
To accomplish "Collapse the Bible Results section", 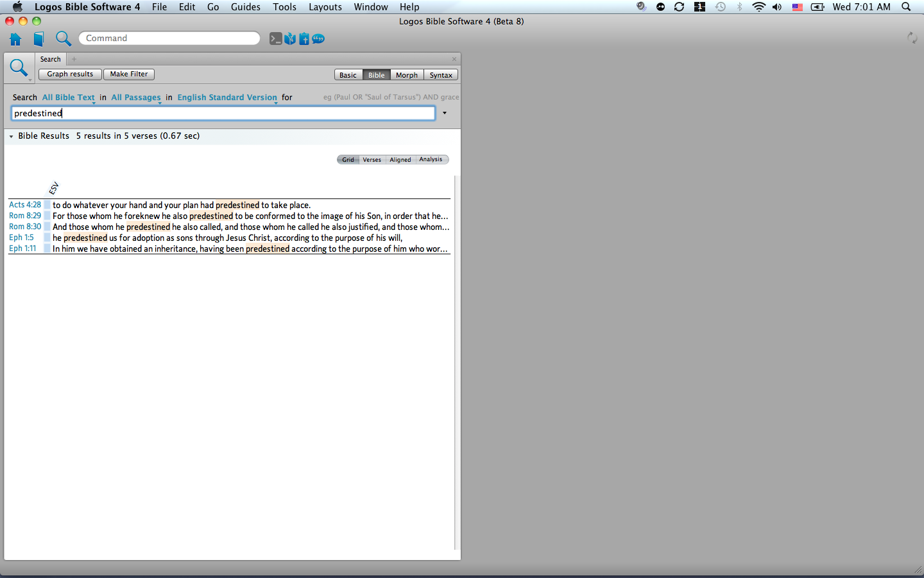I will 11,136.
